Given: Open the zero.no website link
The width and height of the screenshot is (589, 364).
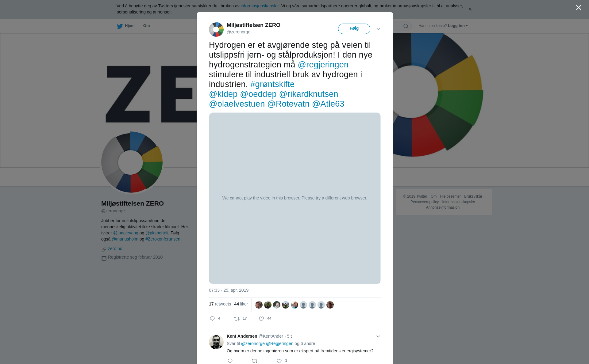Looking at the screenshot, I should pos(115,248).
